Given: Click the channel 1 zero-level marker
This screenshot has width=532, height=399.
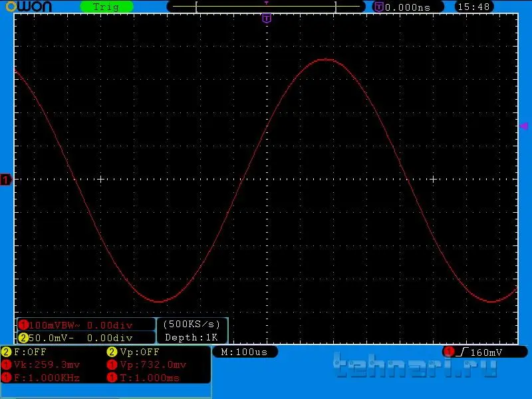Looking at the screenshot, I should point(6,180).
